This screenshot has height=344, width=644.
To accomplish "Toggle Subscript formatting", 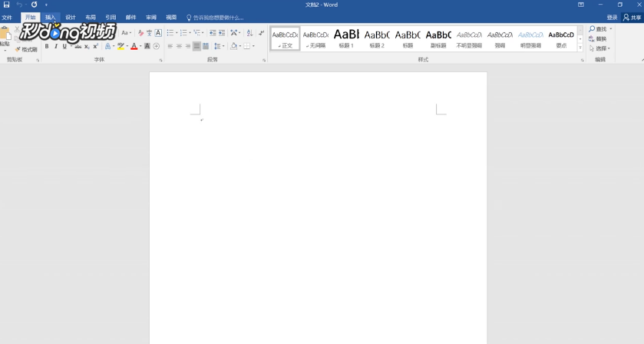I will coord(87,46).
